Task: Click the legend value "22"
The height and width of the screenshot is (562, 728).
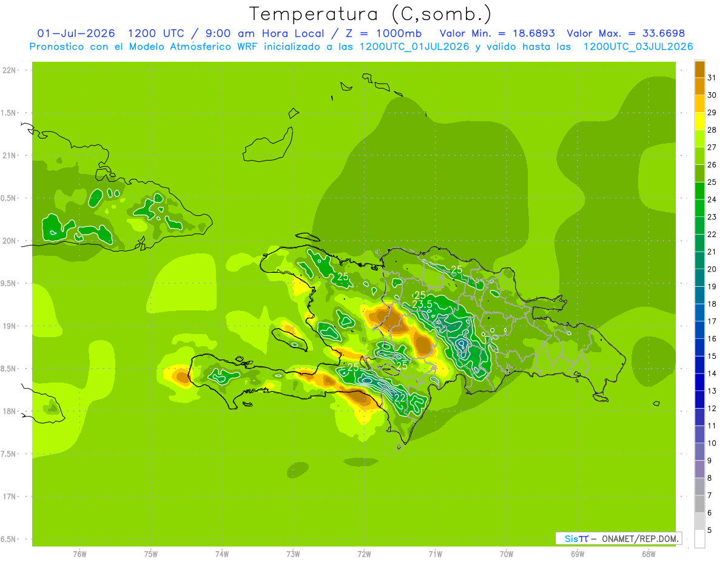Action: (x=712, y=234)
